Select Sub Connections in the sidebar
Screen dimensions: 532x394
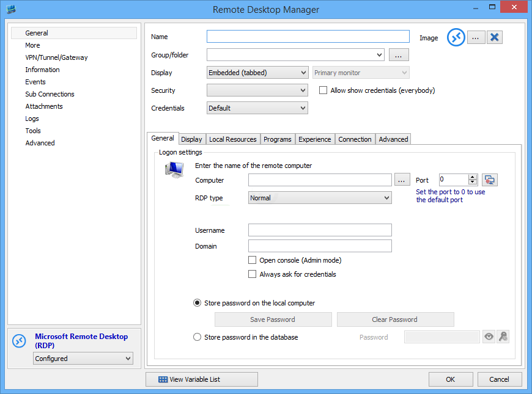tap(50, 94)
